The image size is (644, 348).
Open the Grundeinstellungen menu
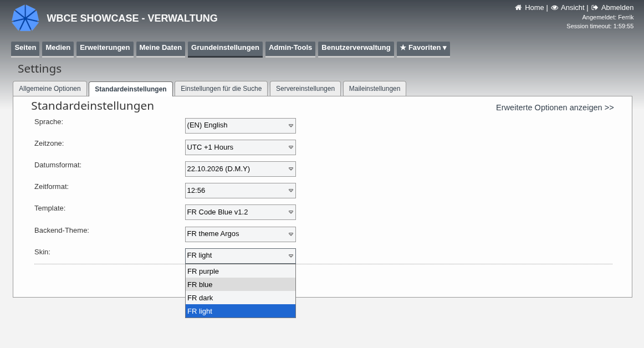click(x=225, y=48)
